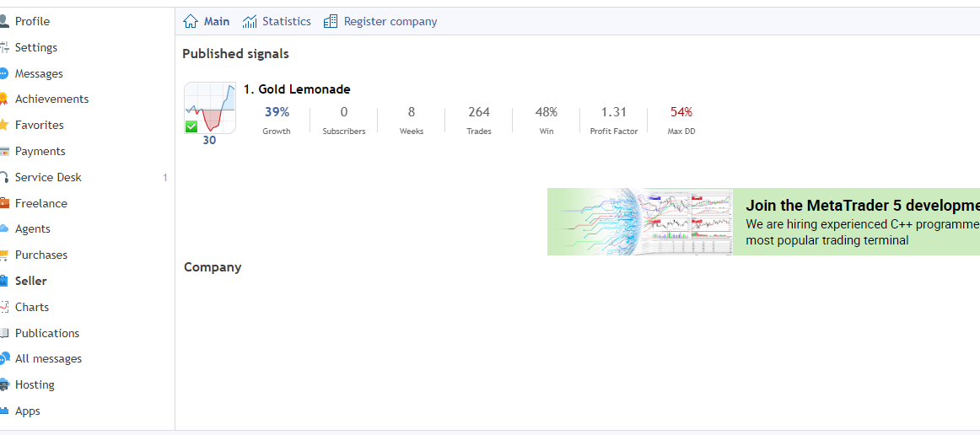Click the Charts icon in sidebar
Image resolution: width=980 pixels, height=435 pixels.
(x=3, y=307)
